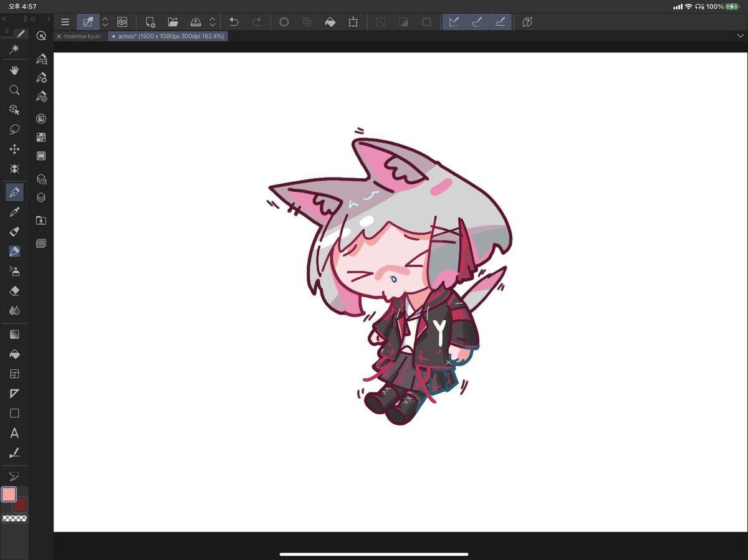Select the pink main color swatch
The image size is (748, 560).
9,495
